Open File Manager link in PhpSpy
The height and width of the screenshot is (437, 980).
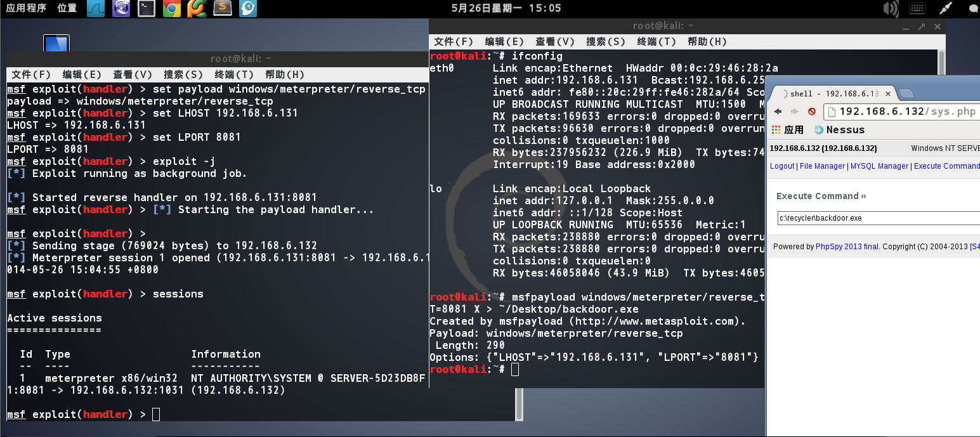tap(822, 166)
